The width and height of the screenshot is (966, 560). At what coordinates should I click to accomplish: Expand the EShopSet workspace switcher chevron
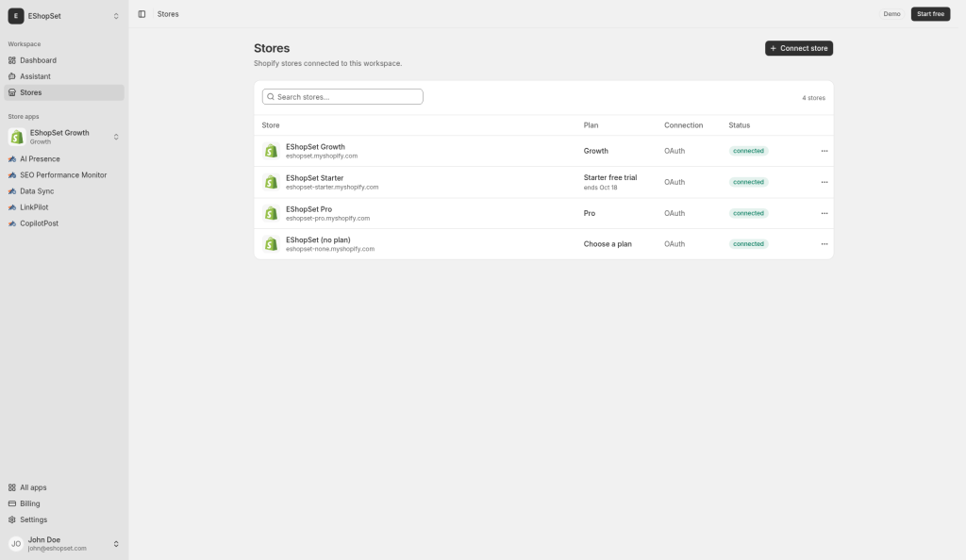116,16
